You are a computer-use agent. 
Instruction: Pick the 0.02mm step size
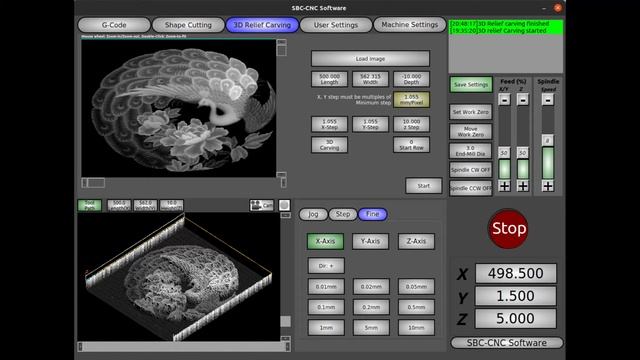(x=371, y=287)
